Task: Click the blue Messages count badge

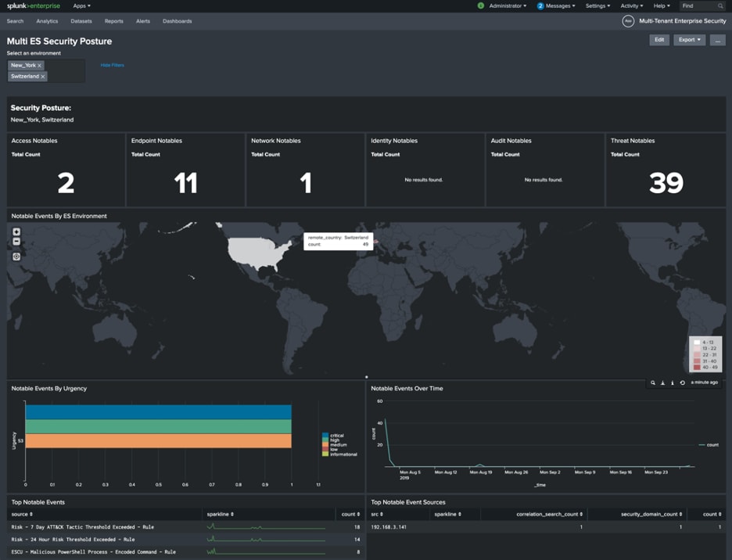Action: click(x=540, y=6)
